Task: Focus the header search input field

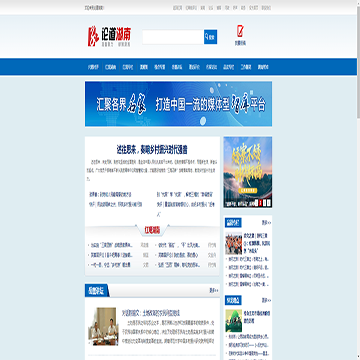Action: [173, 37]
